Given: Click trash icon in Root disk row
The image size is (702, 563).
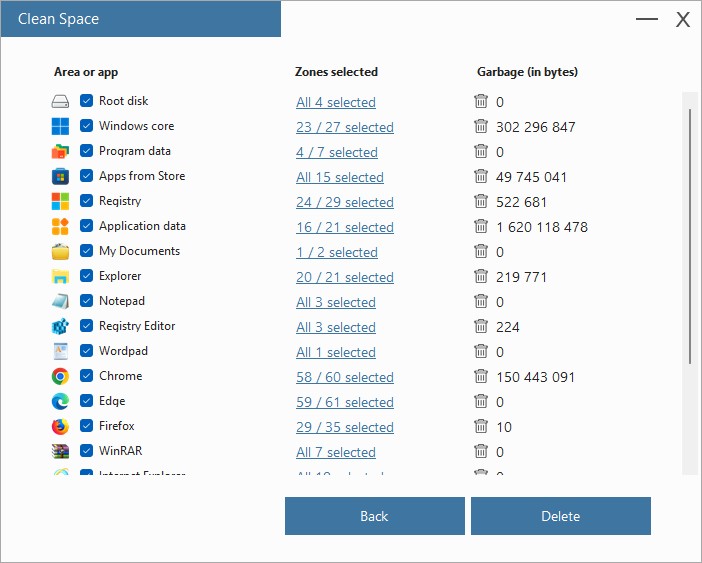Looking at the screenshot, I should pos(481,101).
